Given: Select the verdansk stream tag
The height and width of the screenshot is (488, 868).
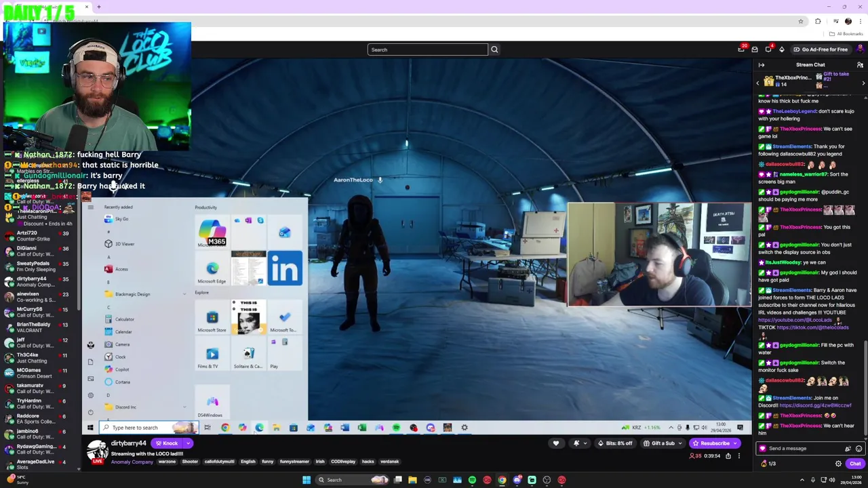Looking at the screenshot, I should tap(389, 462).
